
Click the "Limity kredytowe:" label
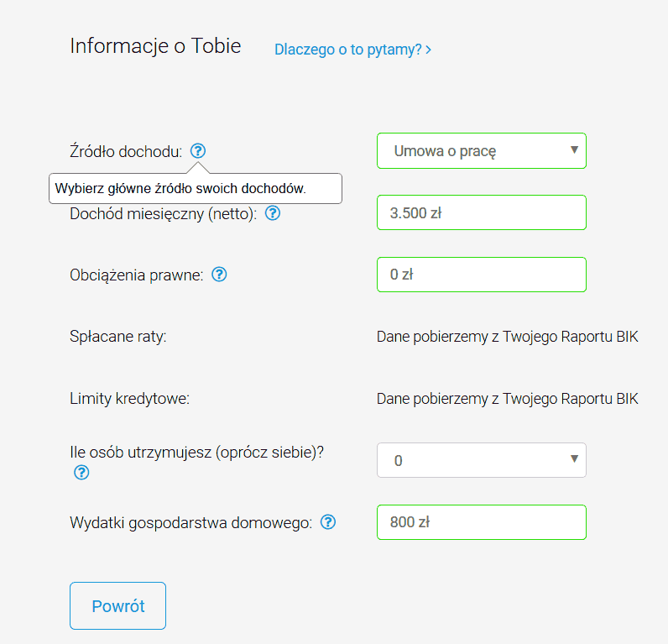point(130,398)
